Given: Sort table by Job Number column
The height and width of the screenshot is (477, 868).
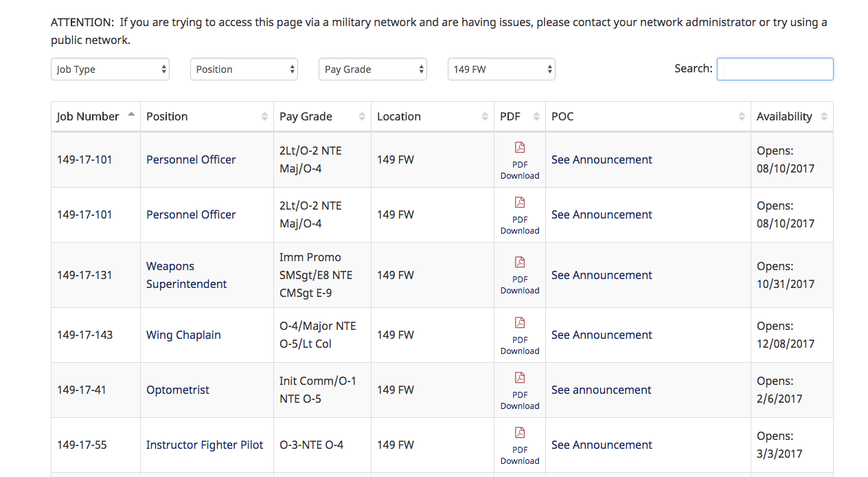Looking at the screenshot, I should tap(95, 117).
